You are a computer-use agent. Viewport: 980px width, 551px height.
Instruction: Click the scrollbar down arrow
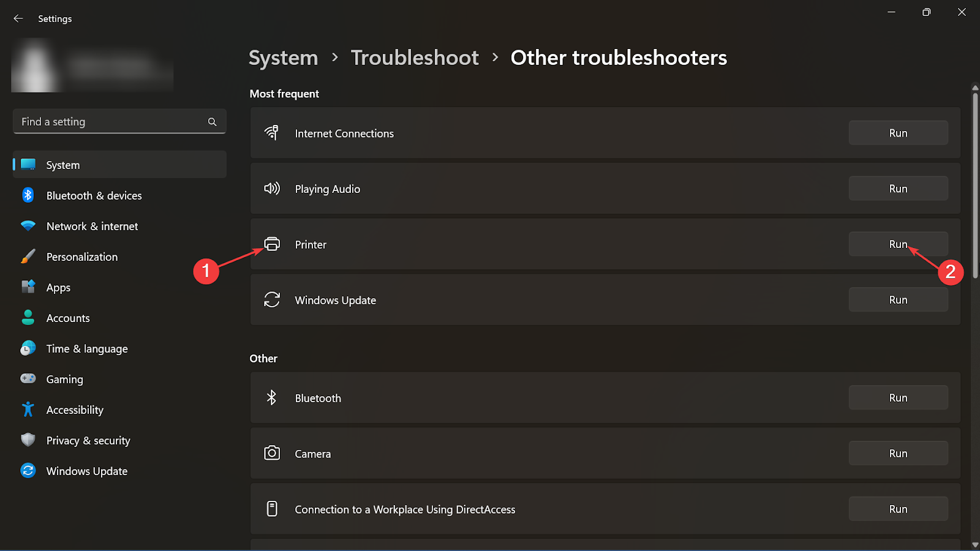(975, 545)
